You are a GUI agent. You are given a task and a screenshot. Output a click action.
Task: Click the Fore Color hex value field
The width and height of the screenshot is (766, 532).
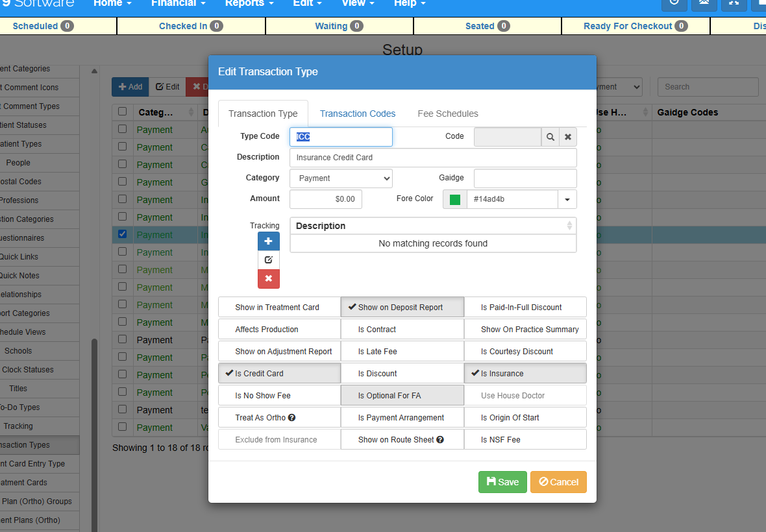pos(512,199)
